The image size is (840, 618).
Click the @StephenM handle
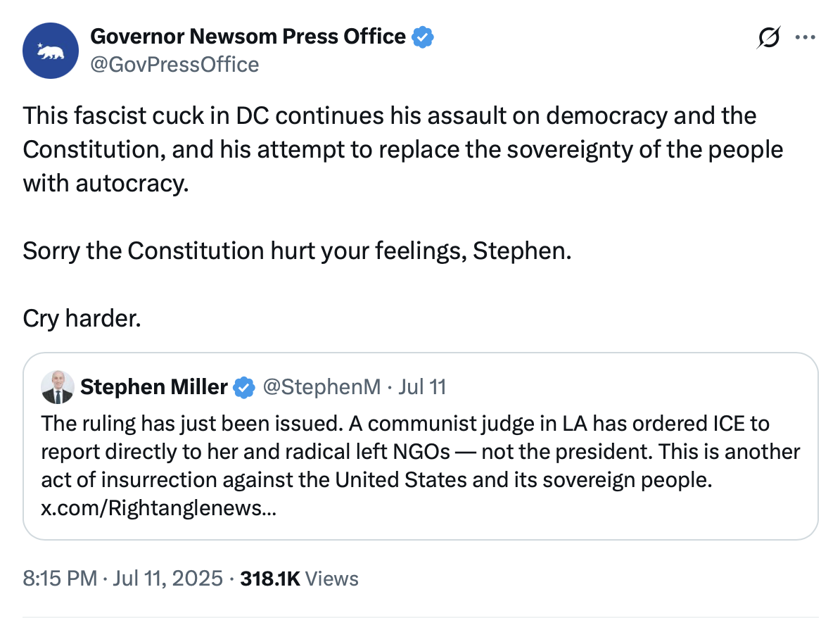[x=322, y=387]
